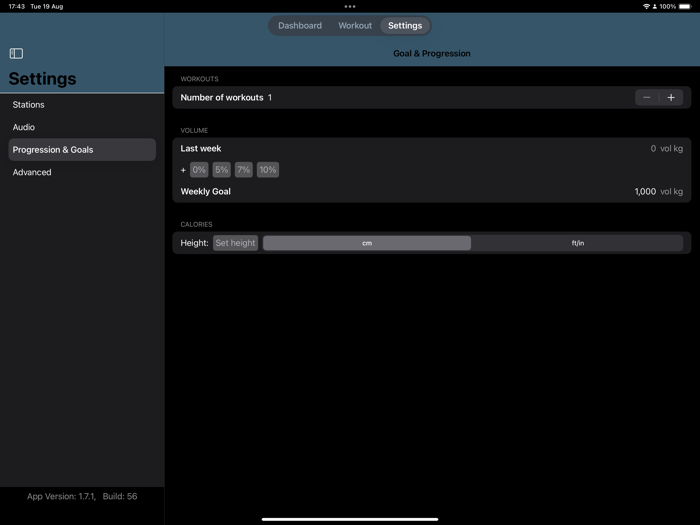Screen dimensions: 700x525
Task: Open Stations settings
Action: pos(82,104)
